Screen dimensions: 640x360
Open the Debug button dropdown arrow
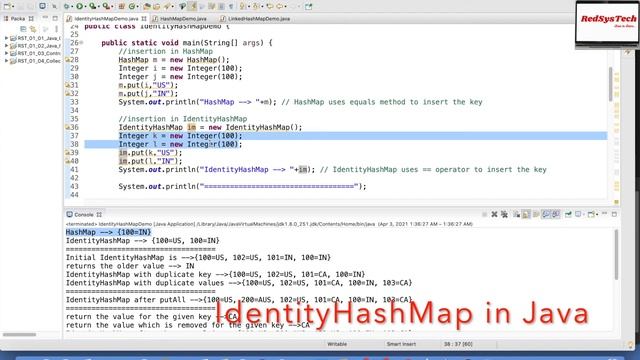tap(72, 7)
